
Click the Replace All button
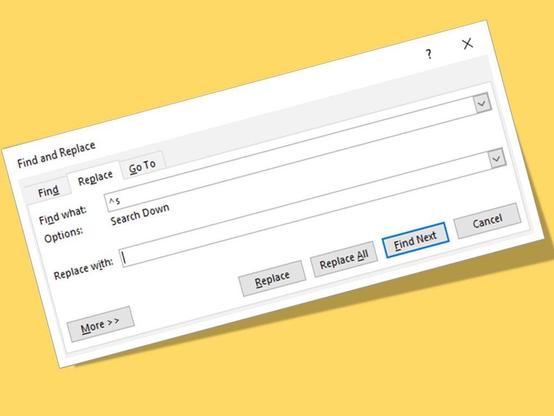[x=344, y=260]
